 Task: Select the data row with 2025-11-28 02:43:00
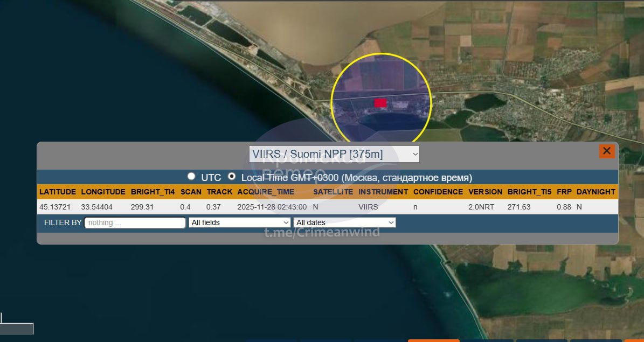pyautogui.click(x=272, y=207)
